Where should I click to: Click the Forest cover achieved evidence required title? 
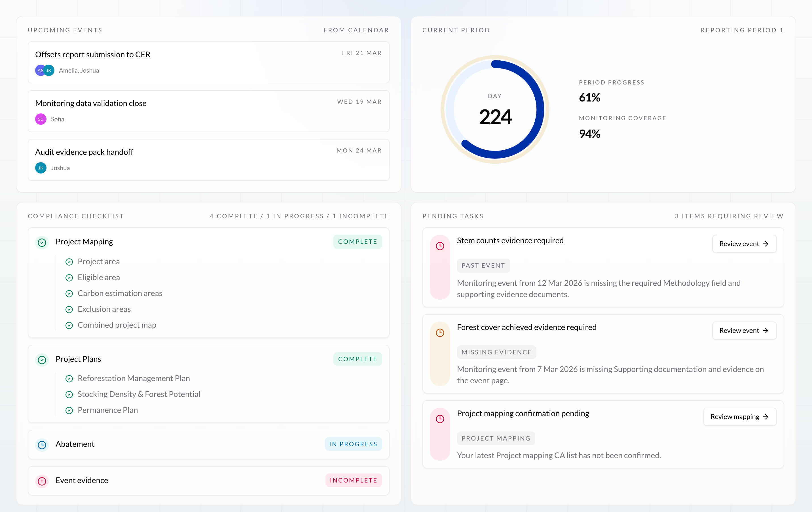pos(527,327)
